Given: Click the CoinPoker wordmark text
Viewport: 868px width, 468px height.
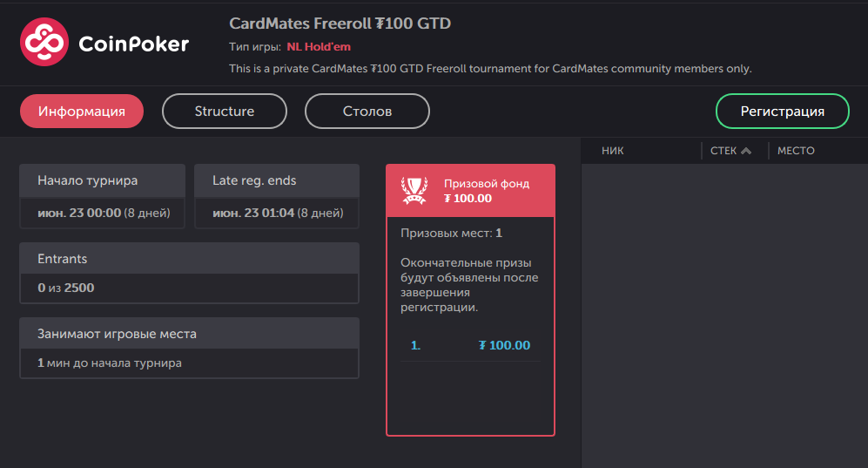Looking at the screenshot, I should (x=134, y=44).
